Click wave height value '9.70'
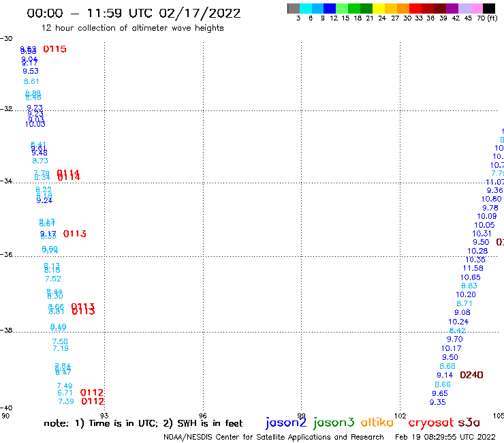The width and height of the screenshot is (504, 443). coord(454,339)
